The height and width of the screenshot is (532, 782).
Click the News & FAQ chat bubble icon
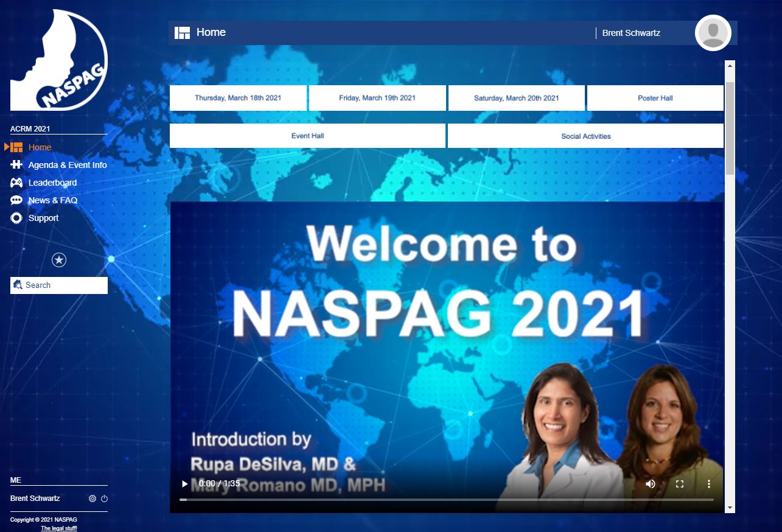16,200
